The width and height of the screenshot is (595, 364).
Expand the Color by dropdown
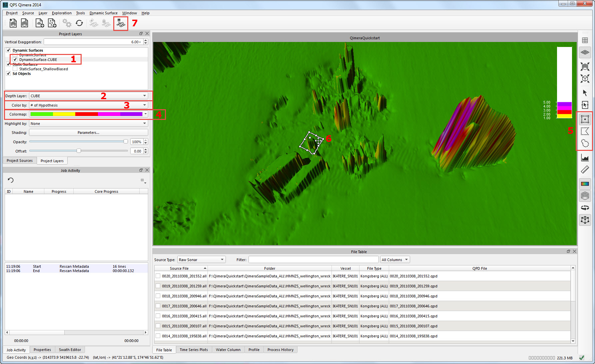tap(88, 105)
